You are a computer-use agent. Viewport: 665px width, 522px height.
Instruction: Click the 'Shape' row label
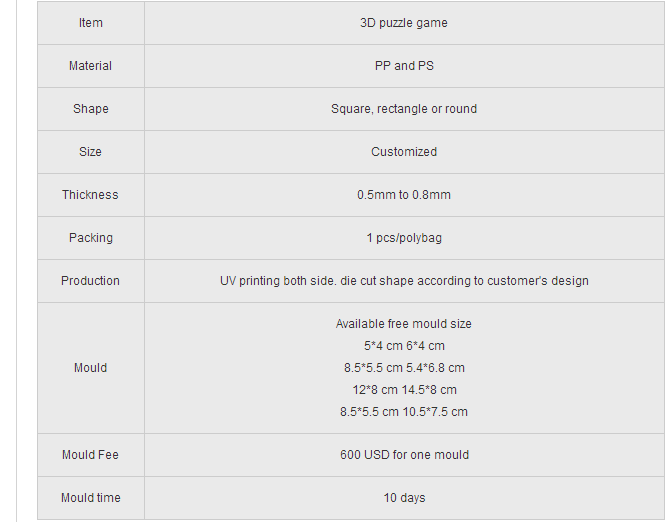[90, 109]
